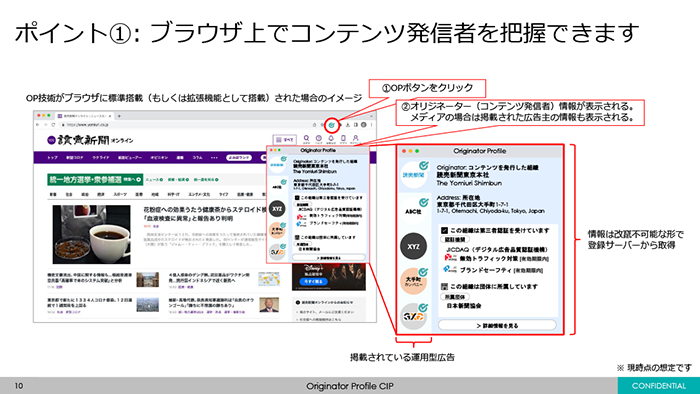Screen dimensions: 700x394
Task: Click the circled OP extension icon in browser toolbar
Action: pyautogui.click(x=332, y=125)
